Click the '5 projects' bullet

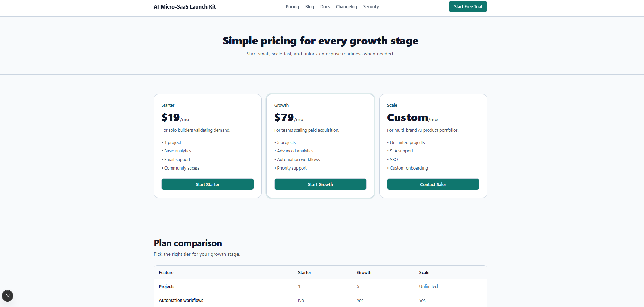[285, 143]
